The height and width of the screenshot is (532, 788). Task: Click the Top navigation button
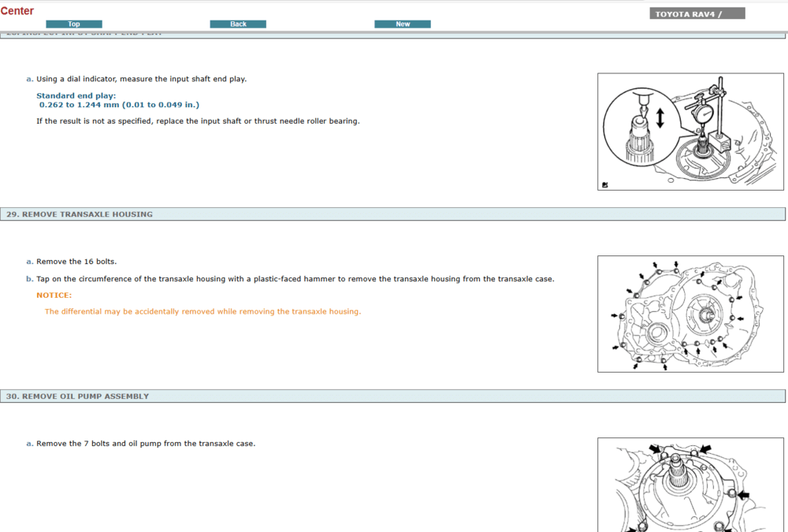tap(74, 24)
